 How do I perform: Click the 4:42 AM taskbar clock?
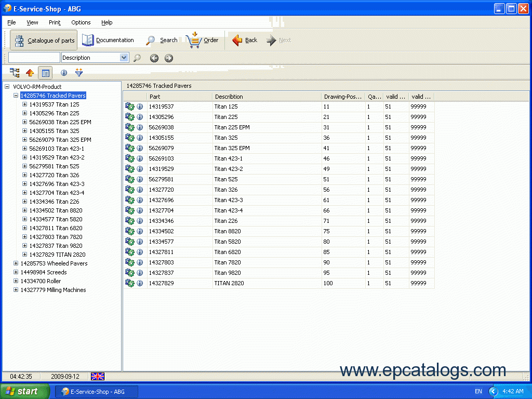[x=513, y=391]
